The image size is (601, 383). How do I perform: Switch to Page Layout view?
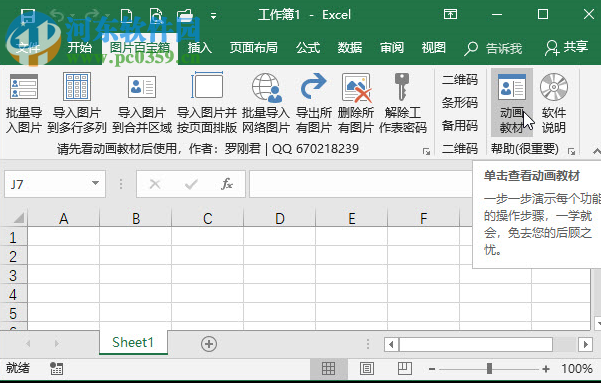(x=367, y=369)
